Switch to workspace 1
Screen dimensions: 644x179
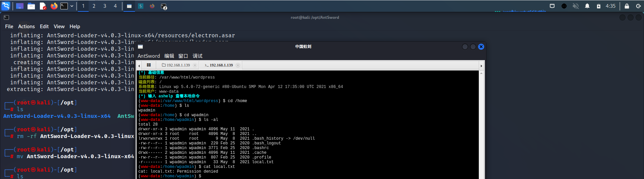[83, 6]
